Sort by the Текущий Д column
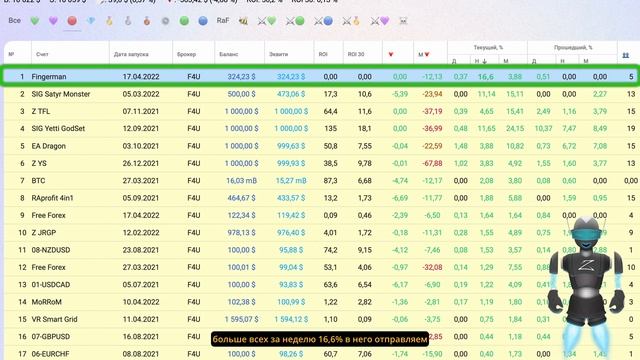 [454, 61]
